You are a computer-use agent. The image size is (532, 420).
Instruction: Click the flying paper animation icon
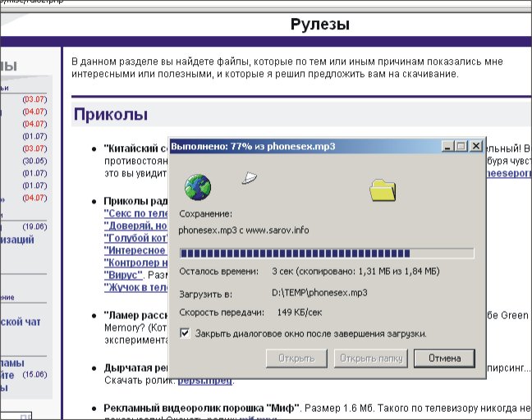coord(250,178)
